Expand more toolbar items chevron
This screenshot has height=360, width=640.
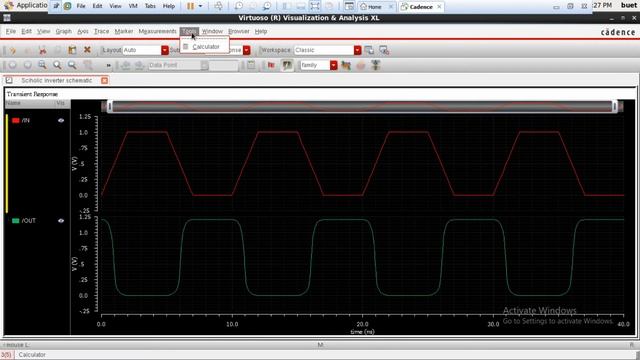(x=109, y=65)
